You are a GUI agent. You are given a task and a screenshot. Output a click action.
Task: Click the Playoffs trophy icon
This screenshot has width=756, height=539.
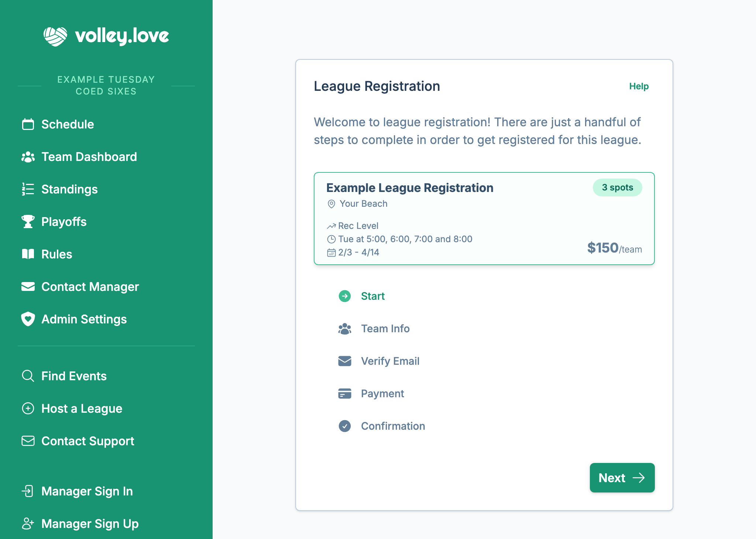pos(28,222)
